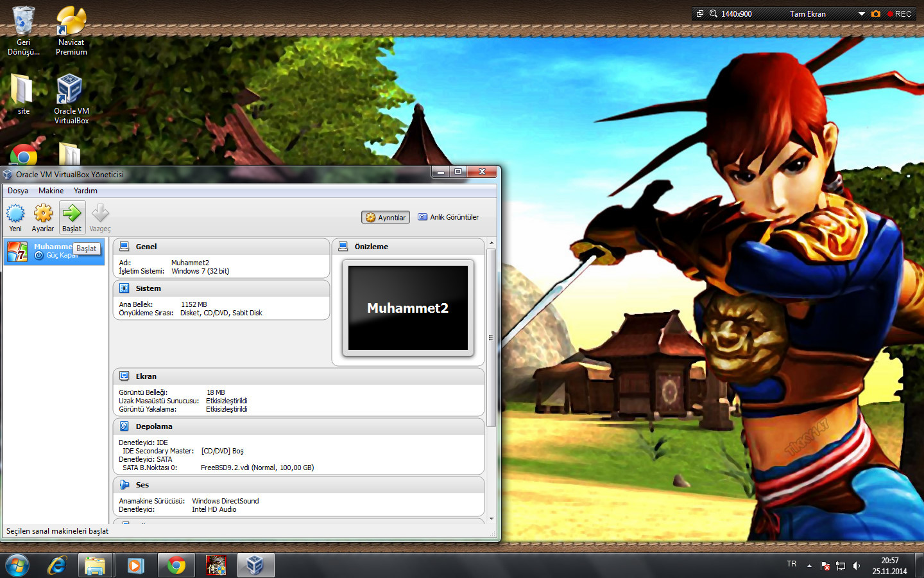Click the Genel section header title
924x578 pixels.
tap(146, 247)
